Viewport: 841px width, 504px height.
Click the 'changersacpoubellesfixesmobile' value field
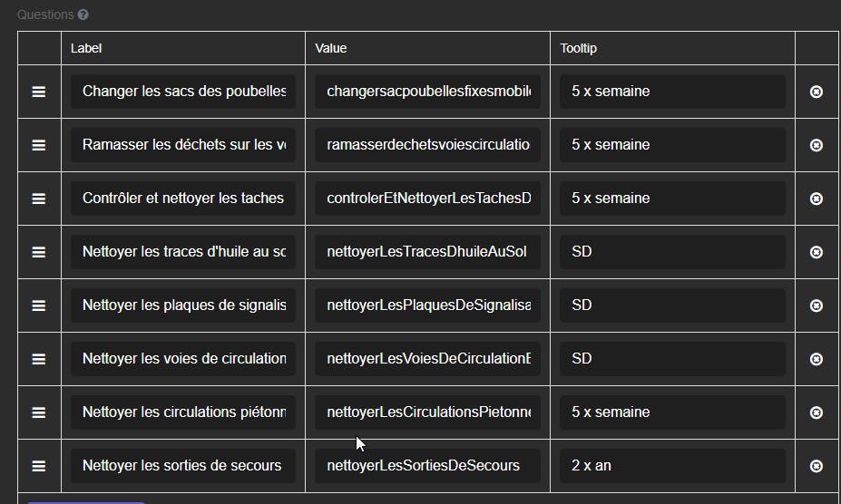coord(427,92)
